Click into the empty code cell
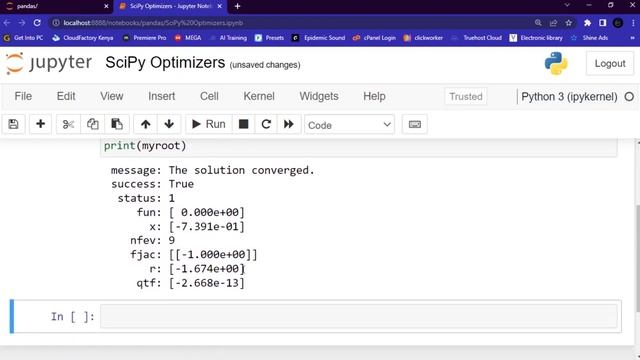Image resolution: width=640 pixels, height=360 pixels. [x=359, y=316]
